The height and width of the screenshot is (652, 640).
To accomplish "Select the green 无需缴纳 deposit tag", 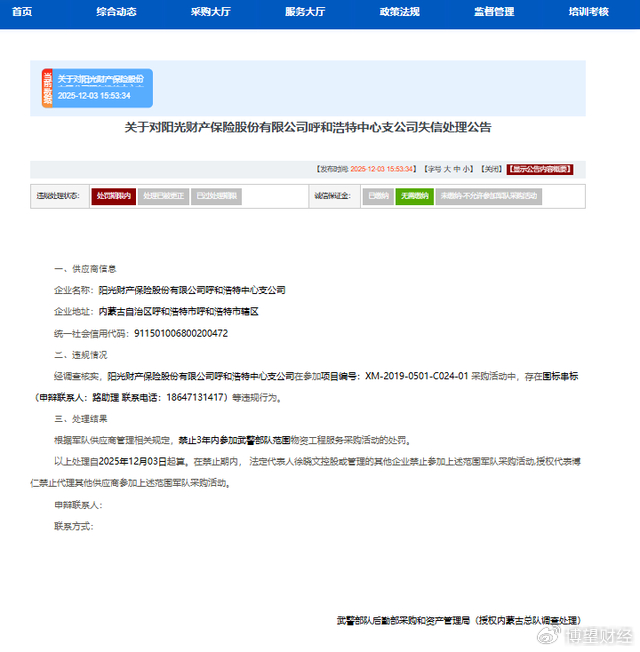I will [x=415, y=196].
